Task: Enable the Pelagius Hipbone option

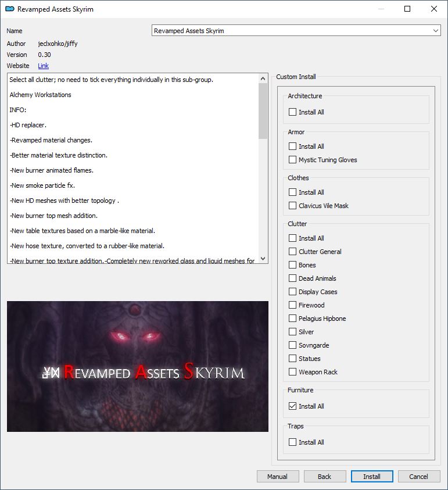Action: point(292,319)
